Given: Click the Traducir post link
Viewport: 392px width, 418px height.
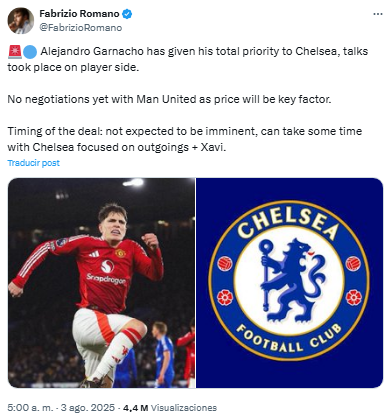Looking at the screenshot, I should [34, 163].
